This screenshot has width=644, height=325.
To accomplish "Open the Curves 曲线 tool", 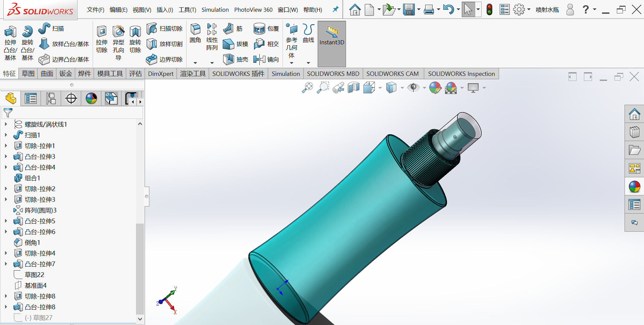I will (x=308, y=33).
